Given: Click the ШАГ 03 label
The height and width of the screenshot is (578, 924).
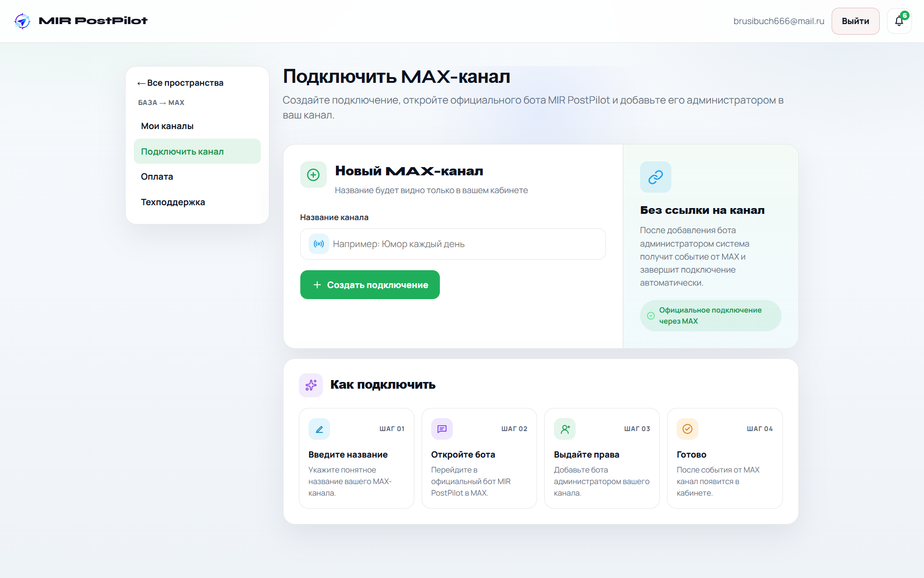Looking at the screenshot, I should coord(637,429).
